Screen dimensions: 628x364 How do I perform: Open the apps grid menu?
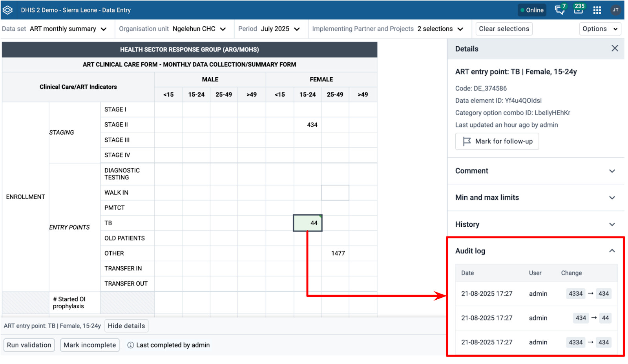[597, 10]
